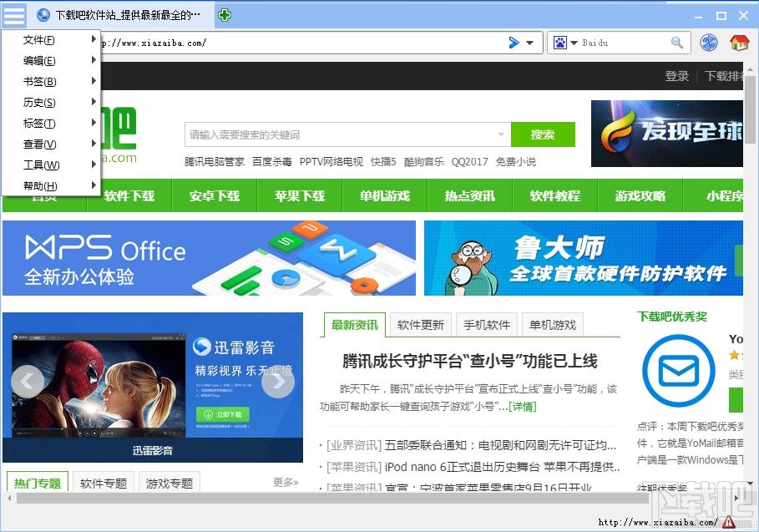Viewport: 759px width, 532px height.
Task: Open the 软件教程 navigation item
Action: pos(555,195)
